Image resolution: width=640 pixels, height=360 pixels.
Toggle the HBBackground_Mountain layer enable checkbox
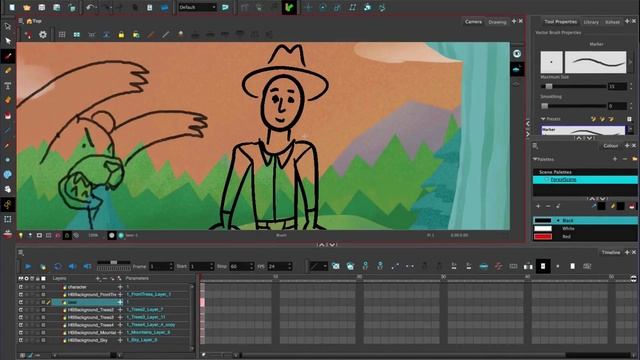(21, 332)
